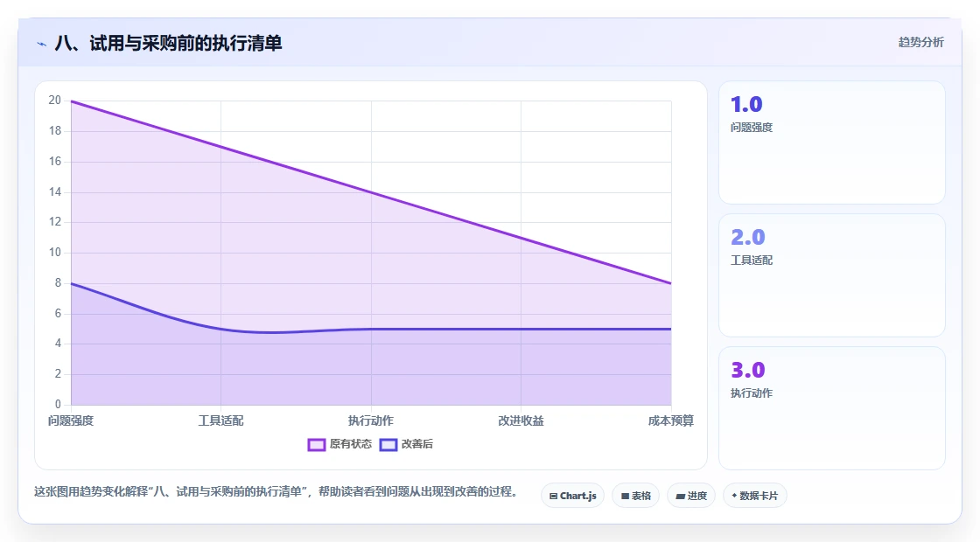Open the 2.0 工具适配 data card
Viewport: 980px width, 542px height.
click(832, 275)
